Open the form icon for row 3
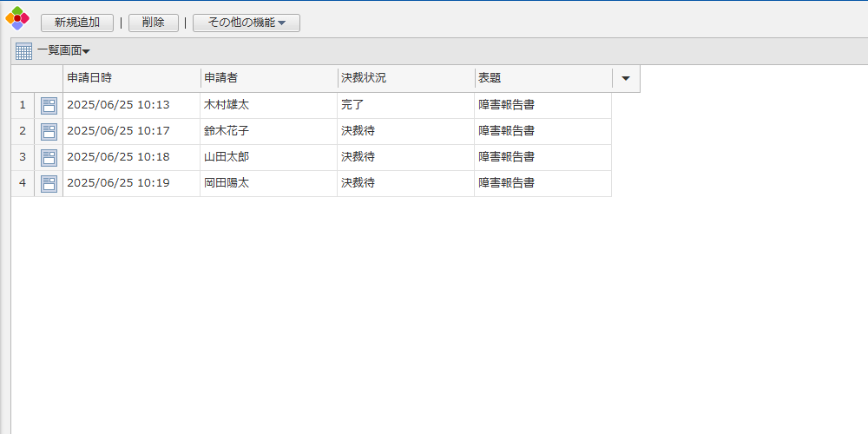This screenshot has width=868, height=434. coord(49,158)
